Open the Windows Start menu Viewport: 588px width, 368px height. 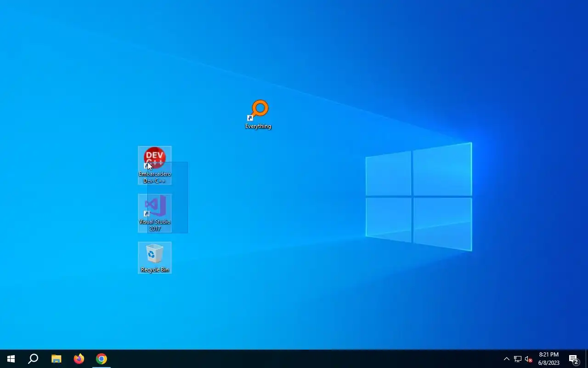11,359
